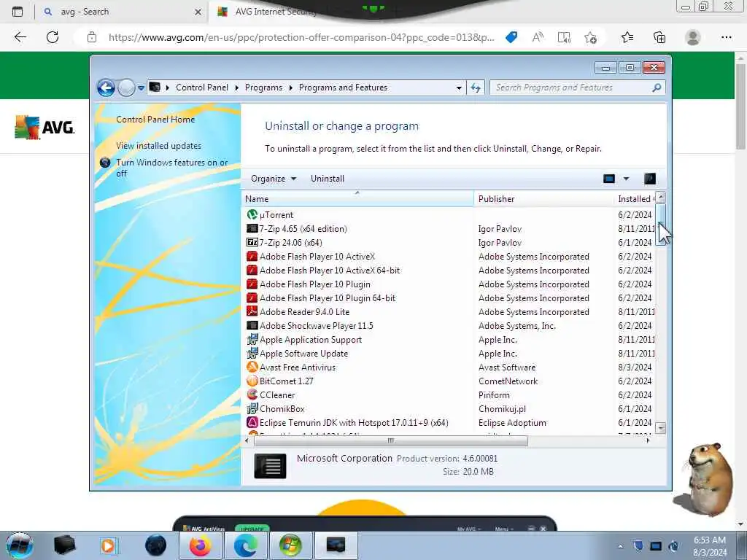Viewport: 747px width, 560px height.
Task: Select the Apple Software Update icon
Action: 252,354
